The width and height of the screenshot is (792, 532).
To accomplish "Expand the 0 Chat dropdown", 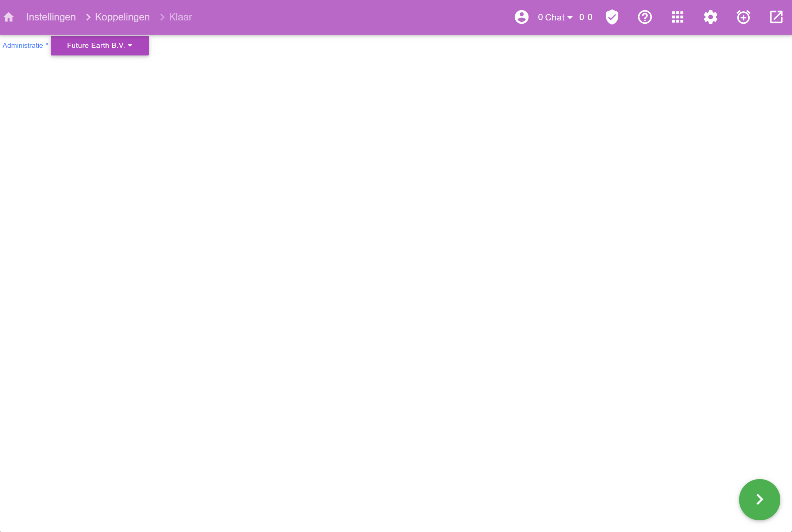I will coord(555,17).
